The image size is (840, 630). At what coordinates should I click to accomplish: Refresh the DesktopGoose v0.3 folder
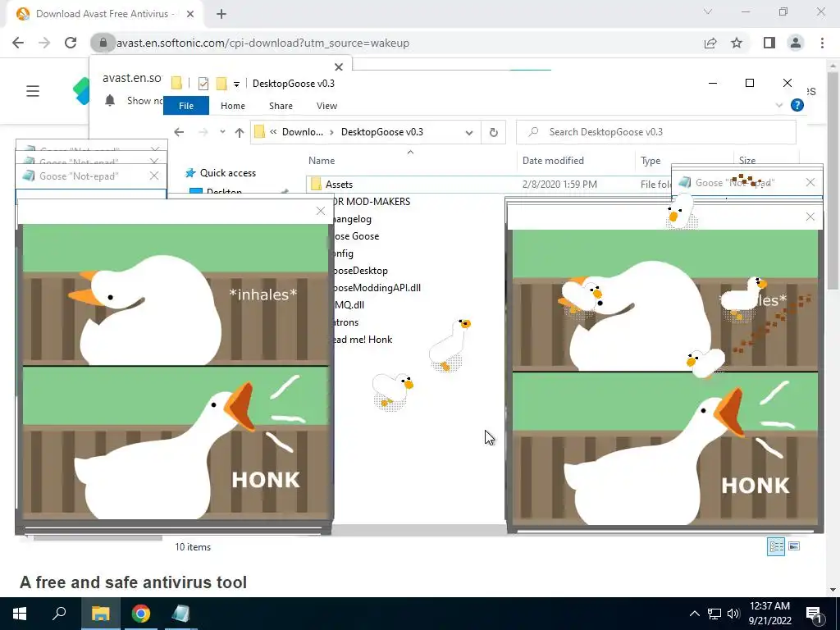tap(493, 132)
